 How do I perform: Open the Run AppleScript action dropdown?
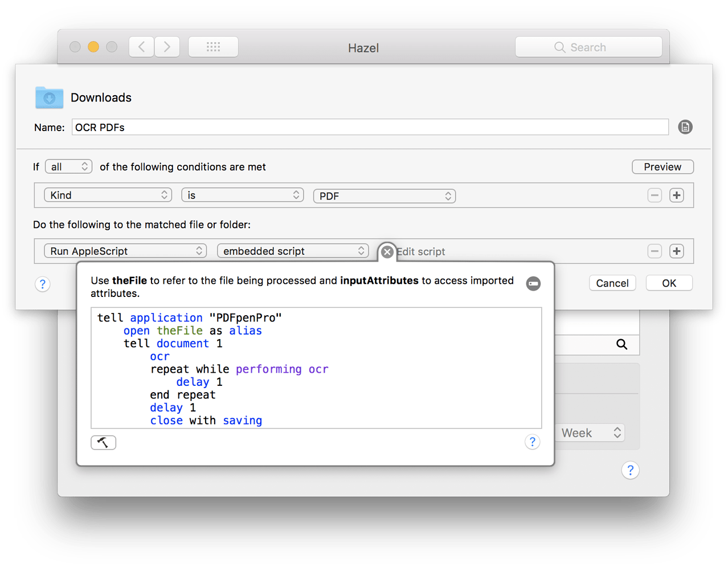point(125,251)
